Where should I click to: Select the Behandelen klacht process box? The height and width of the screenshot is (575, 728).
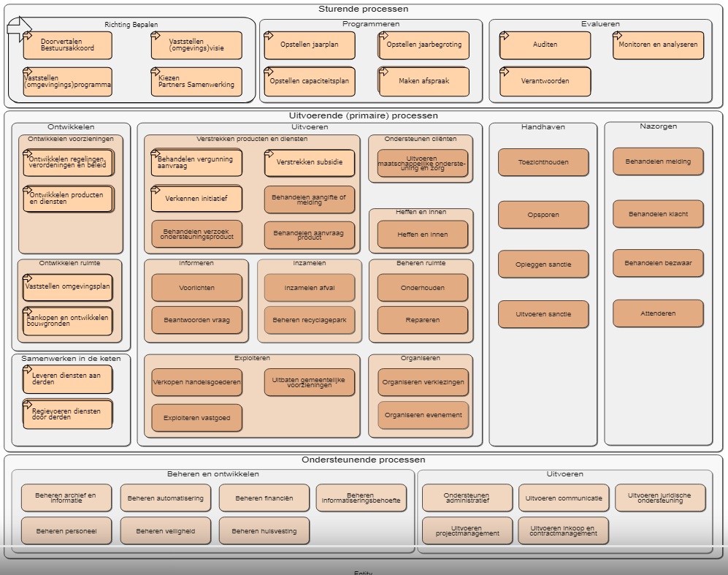(658, 214)
